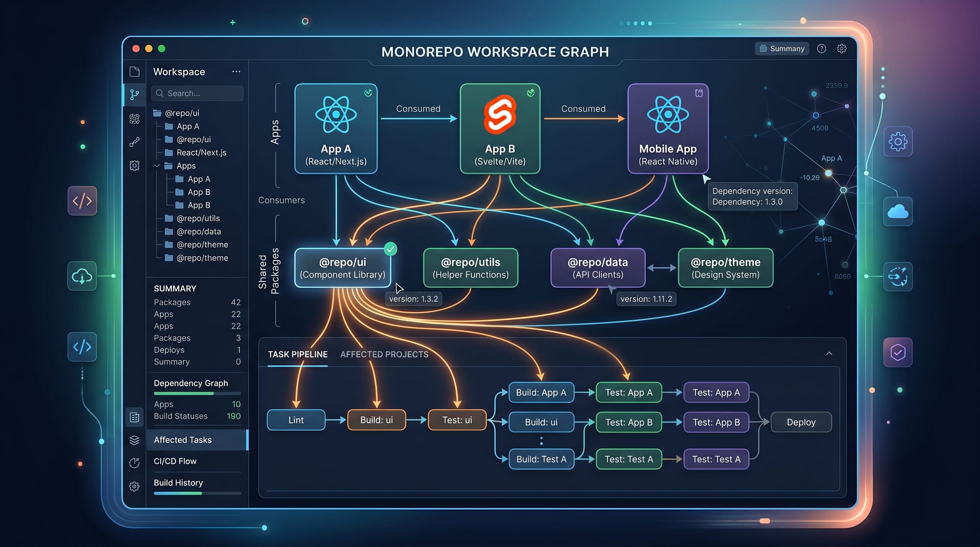Select the @repo/utils Helper Functions node
Image resolution: width=980 pixels, height=547 pixels.
click(470, 268)
